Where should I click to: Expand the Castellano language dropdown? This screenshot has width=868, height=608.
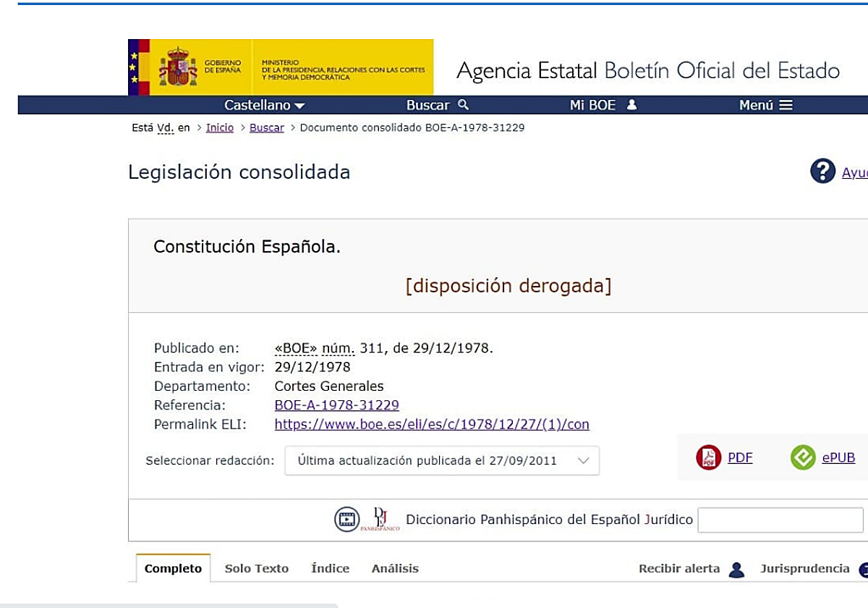coord(264,105)
